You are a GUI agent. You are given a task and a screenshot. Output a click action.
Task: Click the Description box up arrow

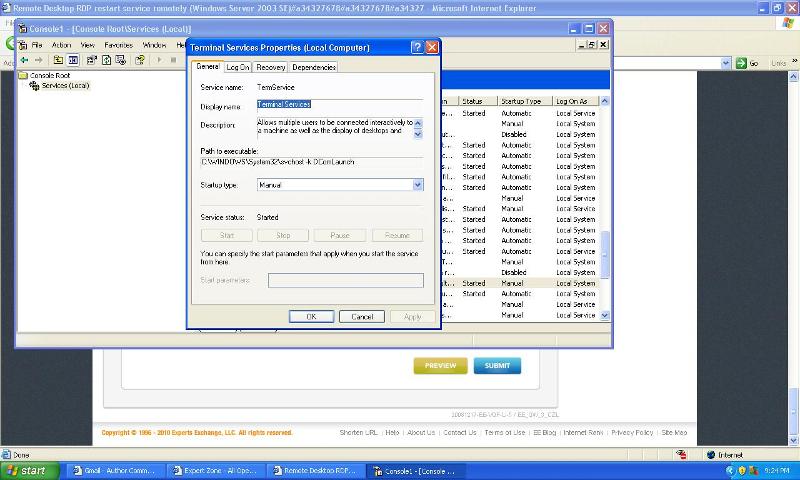tap(418, 123)
